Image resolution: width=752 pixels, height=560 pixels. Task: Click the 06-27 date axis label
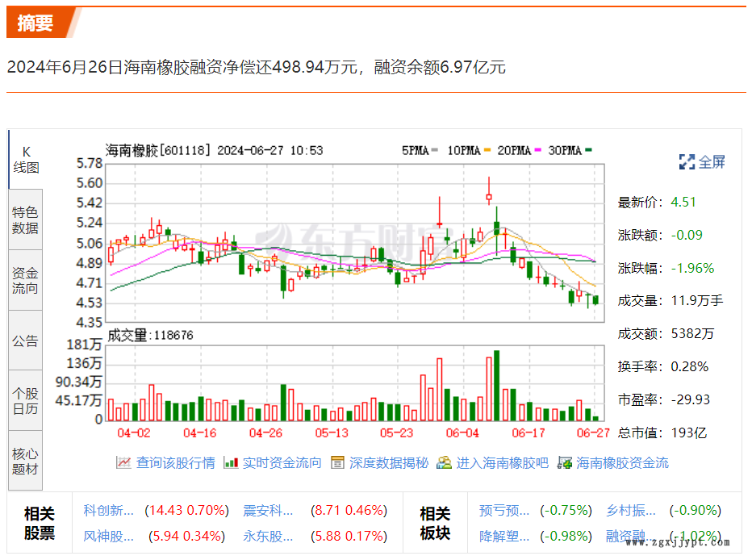coord(593,433)
